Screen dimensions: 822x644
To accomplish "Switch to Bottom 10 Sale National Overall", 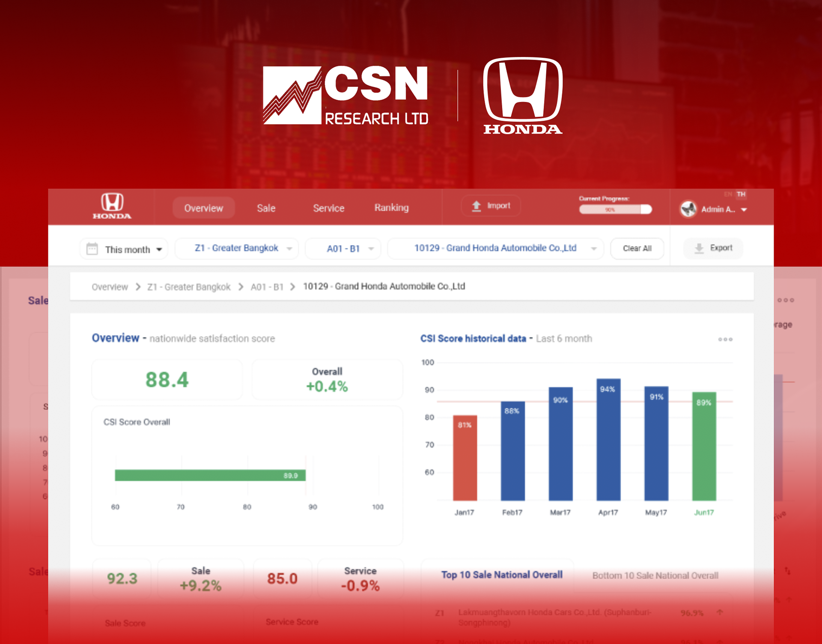I will 655,575.
